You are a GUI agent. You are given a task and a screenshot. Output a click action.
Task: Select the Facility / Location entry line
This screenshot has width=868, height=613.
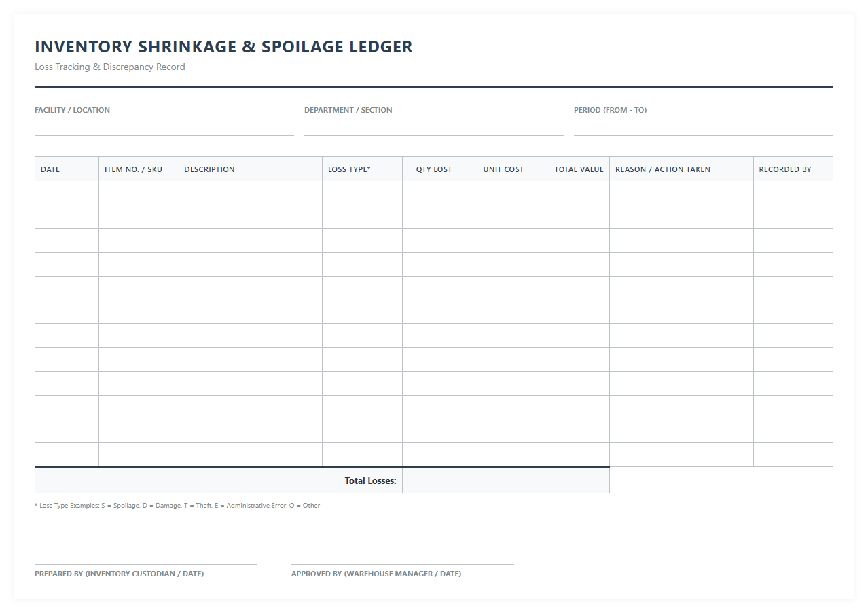[x=164, y=127]
